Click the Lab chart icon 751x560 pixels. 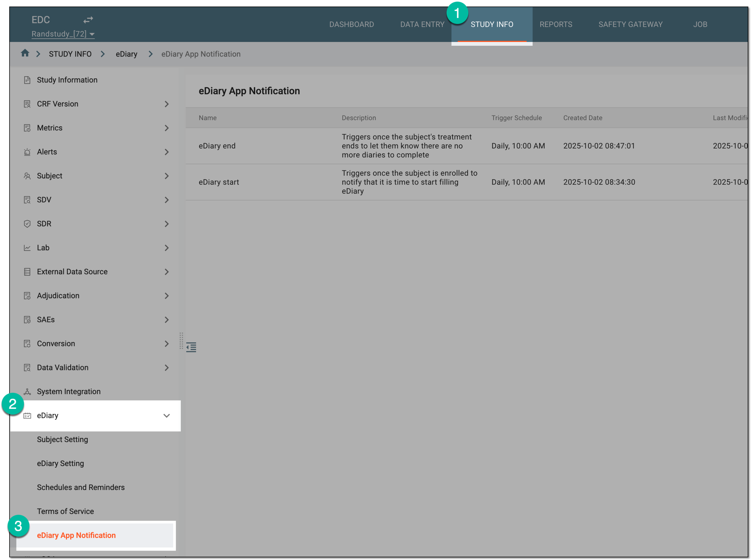(27, 248)
